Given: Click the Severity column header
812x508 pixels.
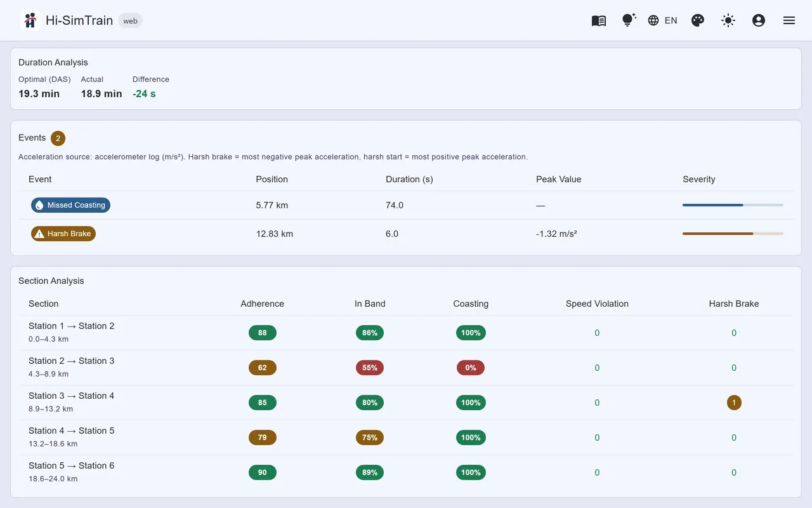Looking at the screenshot, I should click(698, 179).
